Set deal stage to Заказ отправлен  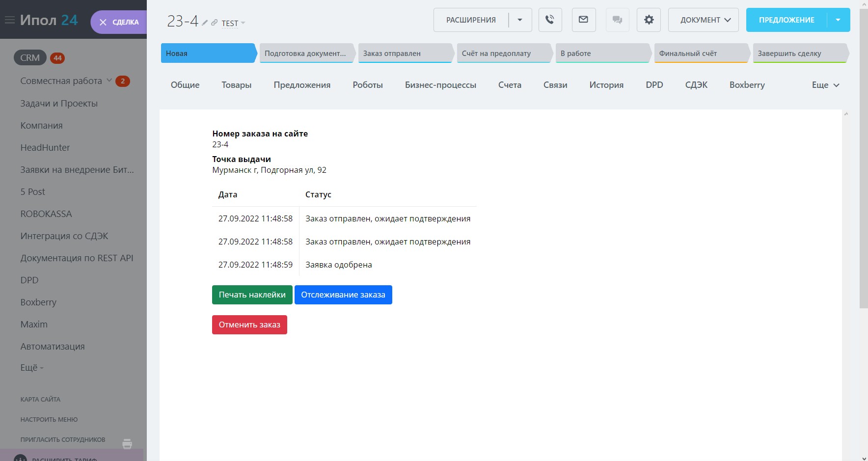(405, 54)
